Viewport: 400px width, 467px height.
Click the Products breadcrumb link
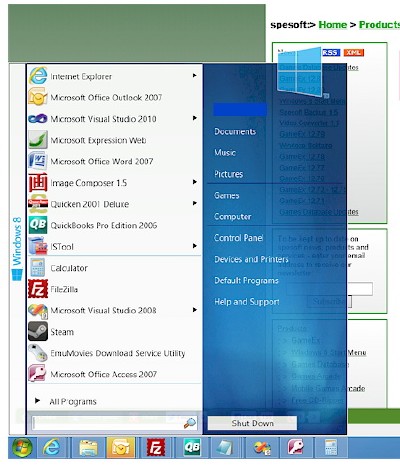pyautogui.click(x=379, y=25)
